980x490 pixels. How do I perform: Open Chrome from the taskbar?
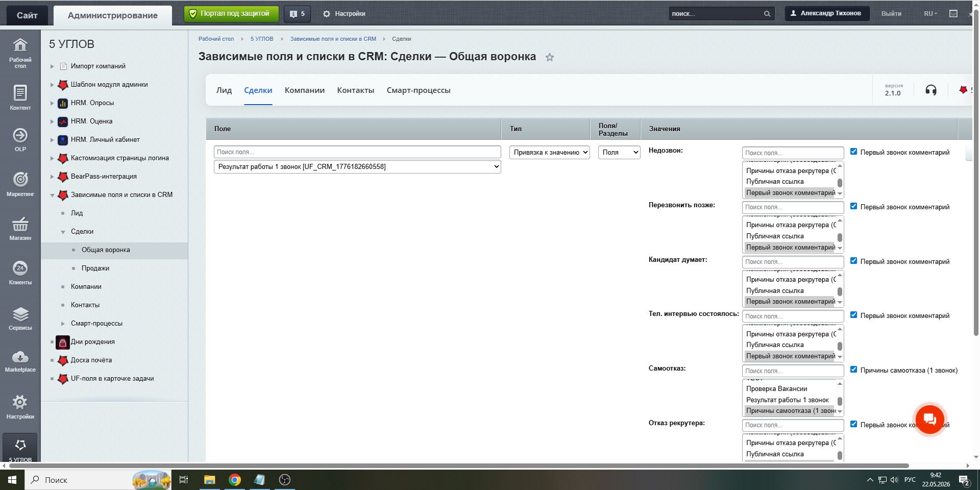tap(235, 480)
